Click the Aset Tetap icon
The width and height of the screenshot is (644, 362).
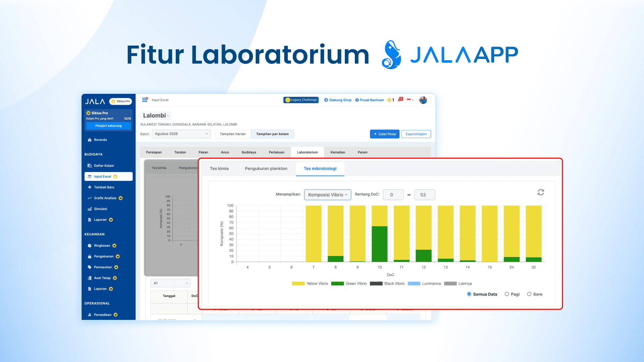pos(90,278)
